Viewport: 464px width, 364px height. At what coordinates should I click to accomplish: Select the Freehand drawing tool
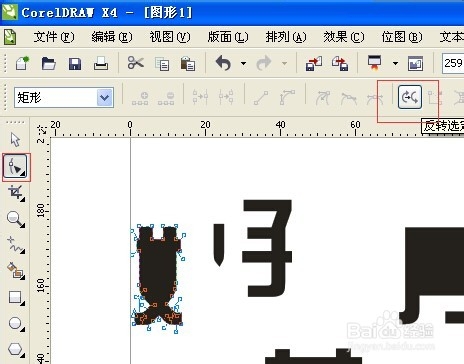pos(16,245)
